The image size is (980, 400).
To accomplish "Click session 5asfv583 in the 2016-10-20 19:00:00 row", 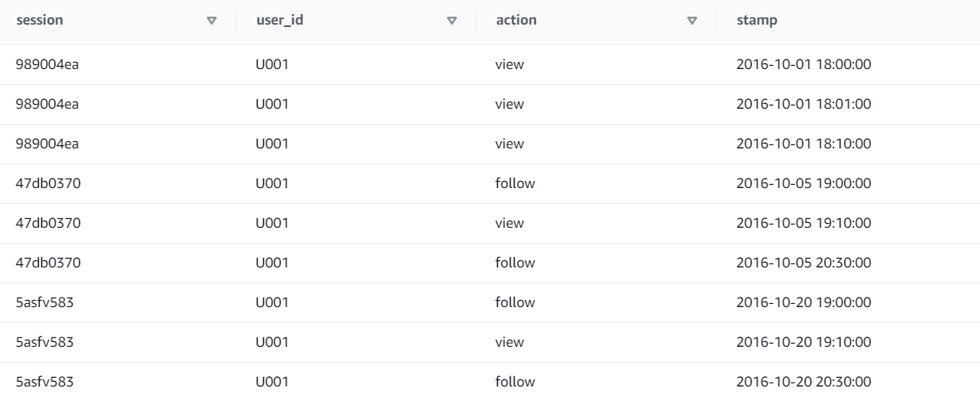I will [x=46, y=302].
